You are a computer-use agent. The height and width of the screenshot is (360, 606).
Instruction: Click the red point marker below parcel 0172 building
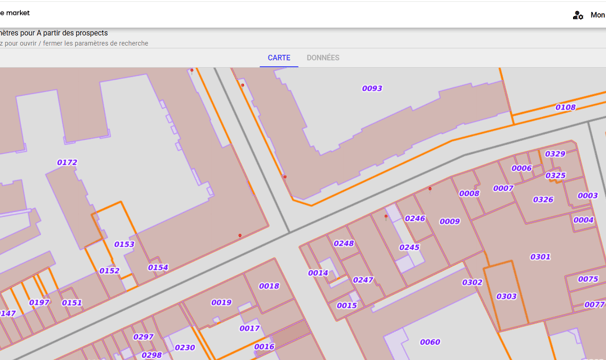point(240,235)
